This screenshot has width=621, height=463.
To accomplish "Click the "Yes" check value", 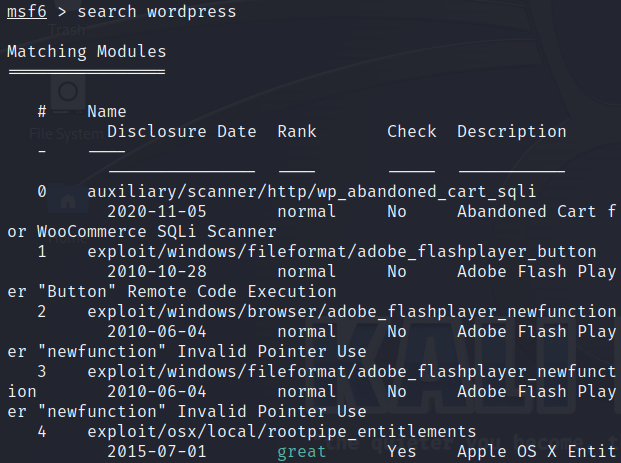I will [x=402, y=452].
